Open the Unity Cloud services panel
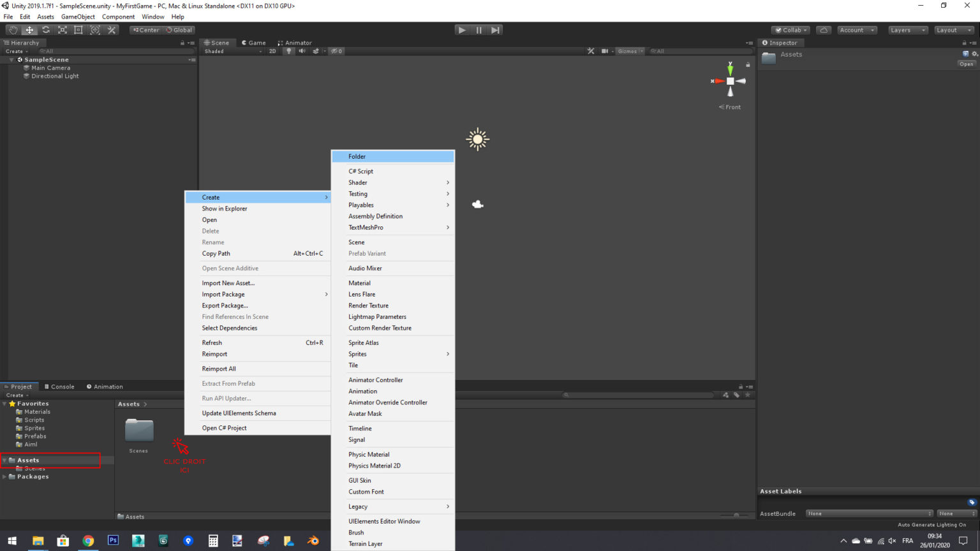Image resolution: width=980 pixels, height=551 pixels. pos(824,30)
